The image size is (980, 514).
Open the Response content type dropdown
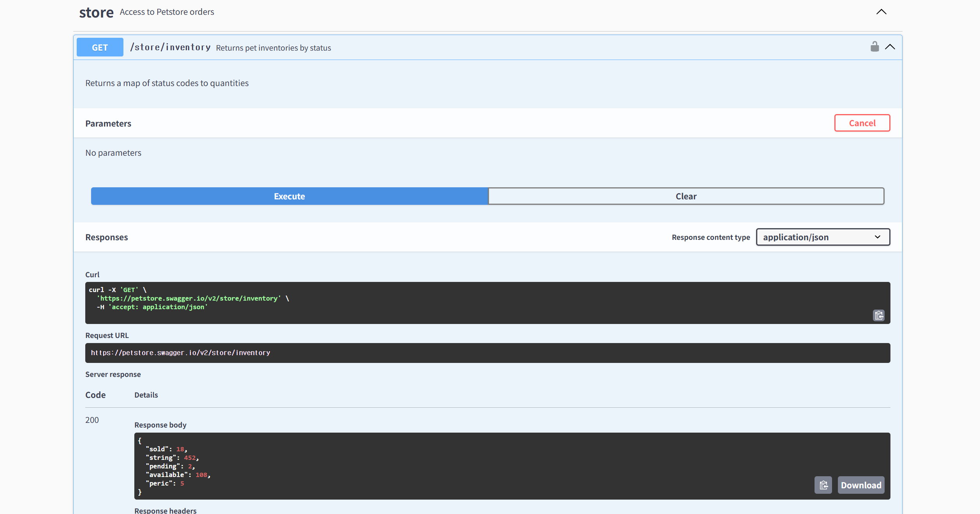coord(823,237)
